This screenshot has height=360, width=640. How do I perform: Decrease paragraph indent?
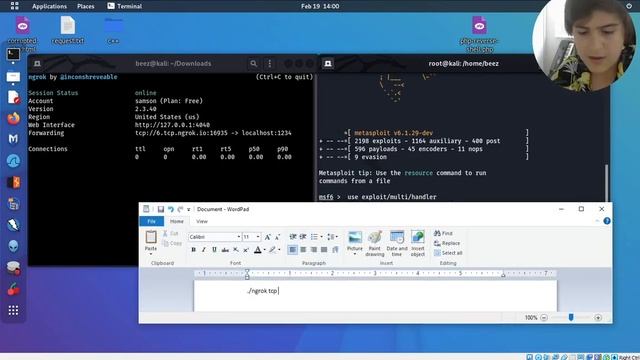[x=293, y=237]
